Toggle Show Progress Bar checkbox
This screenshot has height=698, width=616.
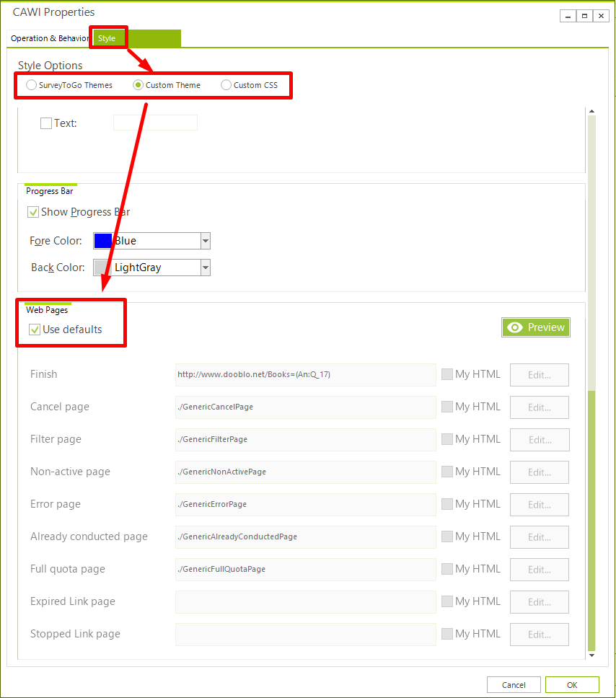(33, 212)
